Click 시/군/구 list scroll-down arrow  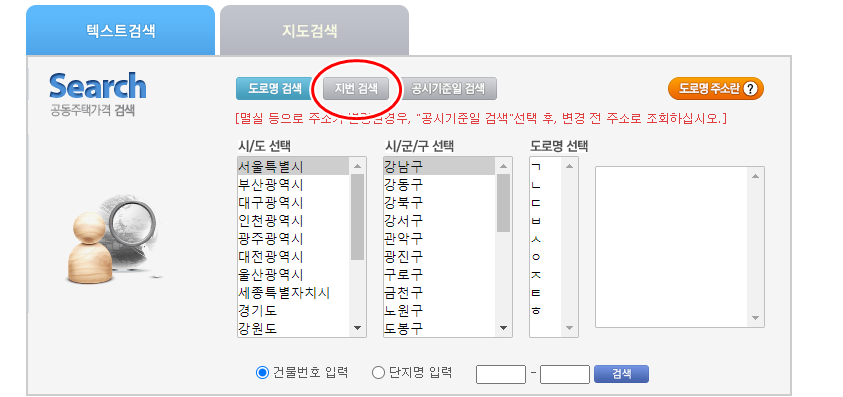[504, 328]
